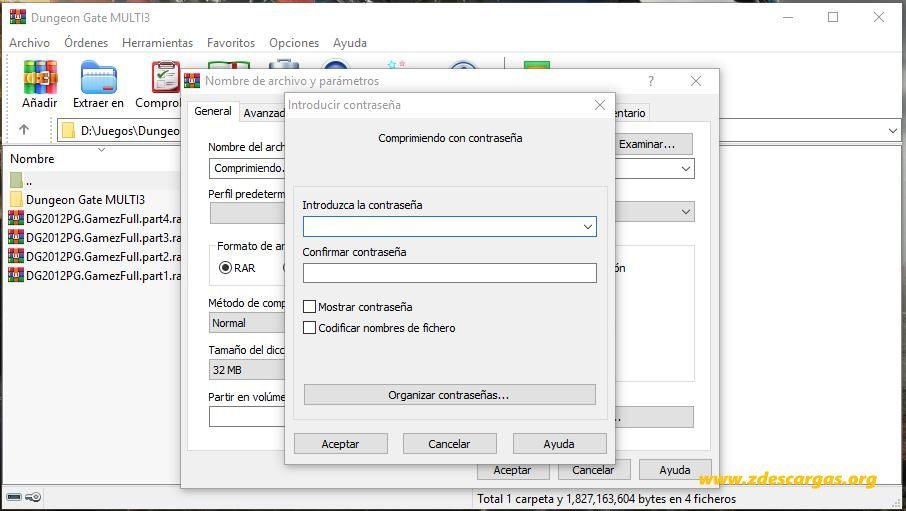Click Cancelar in the password dialog
This screenshot has width=906, height=511.
pos(450,444)
